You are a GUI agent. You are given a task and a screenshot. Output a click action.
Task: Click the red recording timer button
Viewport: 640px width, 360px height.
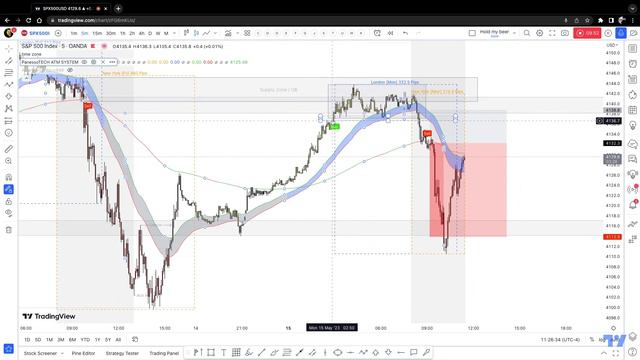click(x=587, y=33)
